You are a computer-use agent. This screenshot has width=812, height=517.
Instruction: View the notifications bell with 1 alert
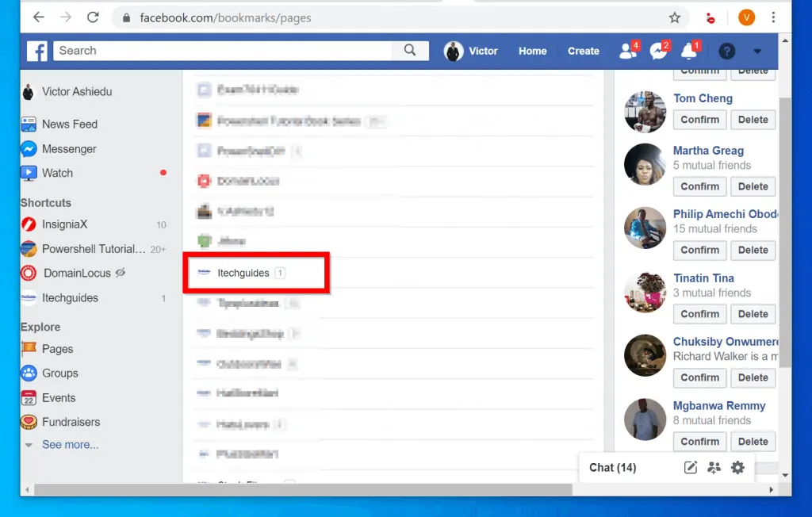687,52
